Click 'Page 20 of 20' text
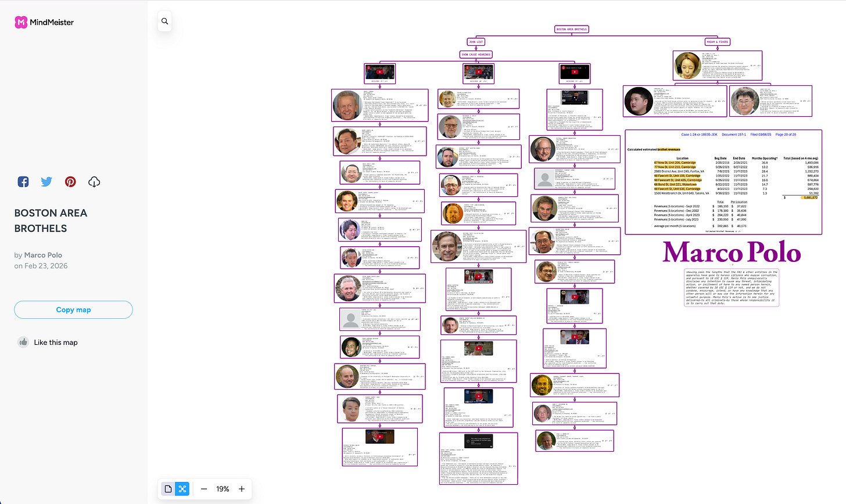Viewport: 846px width, 504px height. click(786, 135)
